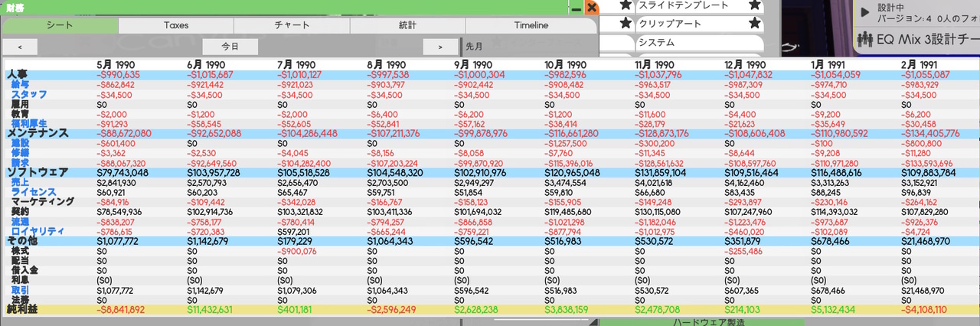The height and width of the screenshot is (326, 980).
Task: Open the ライセンス row link
Action: click(33, 192)
